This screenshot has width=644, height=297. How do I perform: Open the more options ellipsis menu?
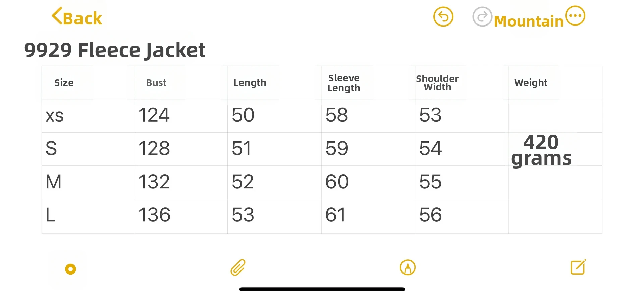pos(575,16)
